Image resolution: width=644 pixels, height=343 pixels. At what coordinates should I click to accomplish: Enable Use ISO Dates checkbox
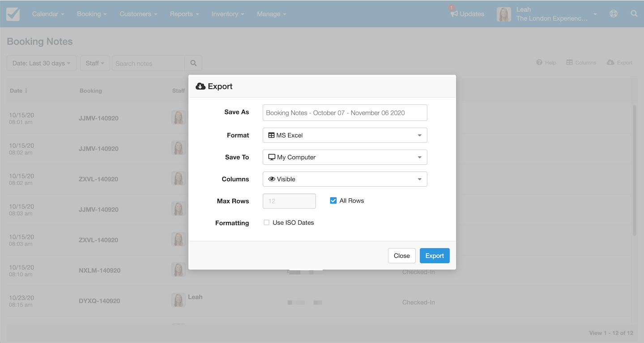click(x=267, y=223)
